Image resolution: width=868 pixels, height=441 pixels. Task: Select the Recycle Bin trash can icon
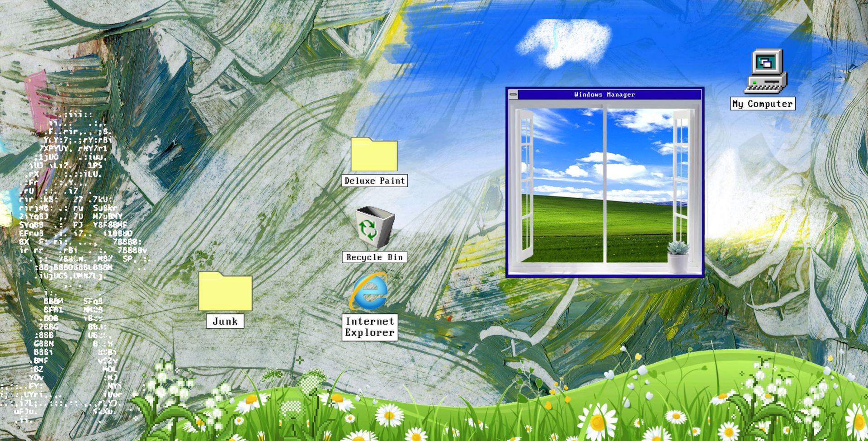(374, 227)
